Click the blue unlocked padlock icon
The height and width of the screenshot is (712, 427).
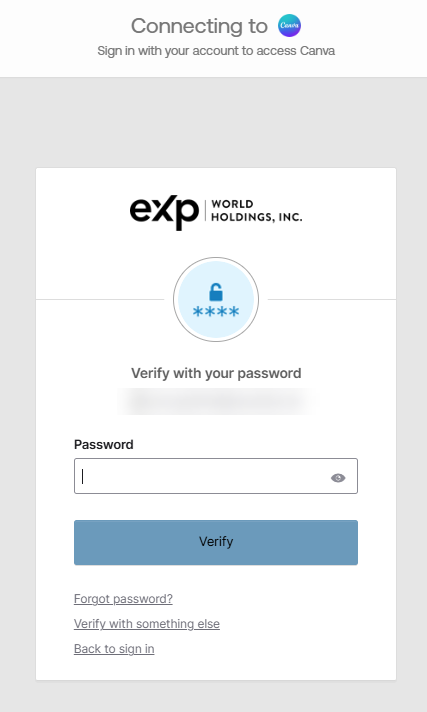(216, 292)
